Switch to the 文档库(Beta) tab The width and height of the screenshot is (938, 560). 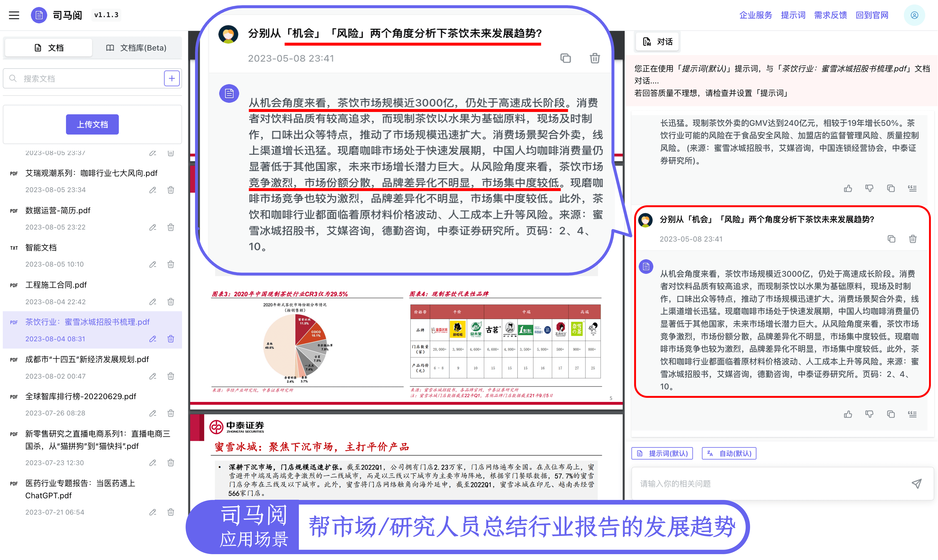pos(136,48)
